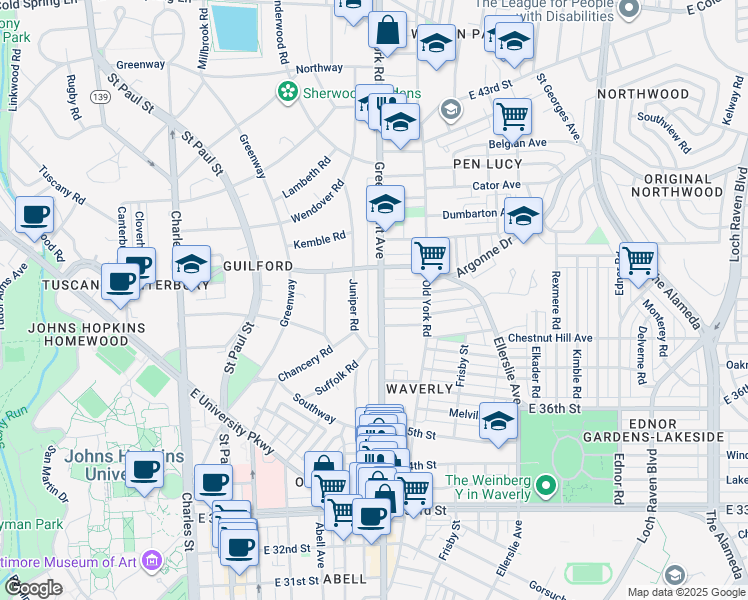Screen dimensions: 748x600
Task: Select the school marker beside the Guilford label
Action: click(x=191, y=264)
